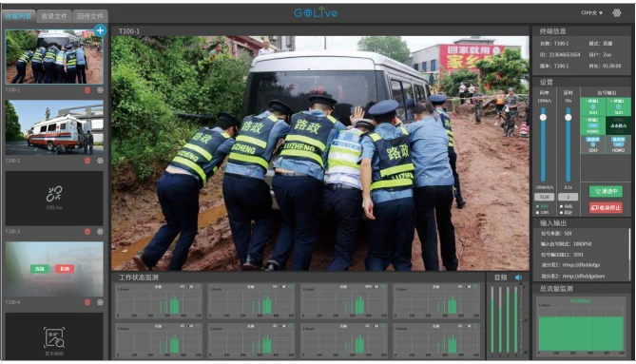Click the user value Zoe

(x=607, y=54)
